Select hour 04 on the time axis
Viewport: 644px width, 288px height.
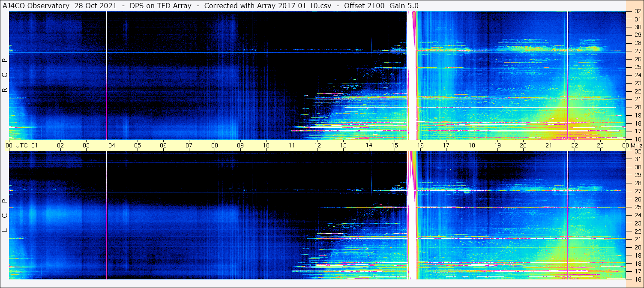click(x=112, y=145)
